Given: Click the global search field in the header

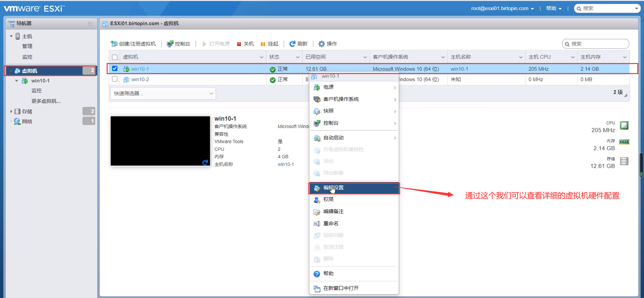Looking at the screenshot, I should pyautogui.click(x=607, y=8).
